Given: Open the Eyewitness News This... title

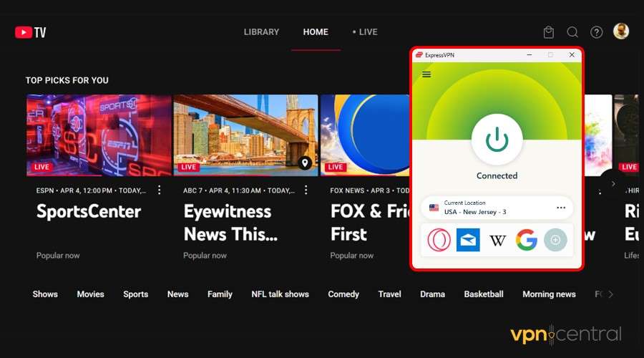Looking at the screenshot, I should tap(230, 223).
